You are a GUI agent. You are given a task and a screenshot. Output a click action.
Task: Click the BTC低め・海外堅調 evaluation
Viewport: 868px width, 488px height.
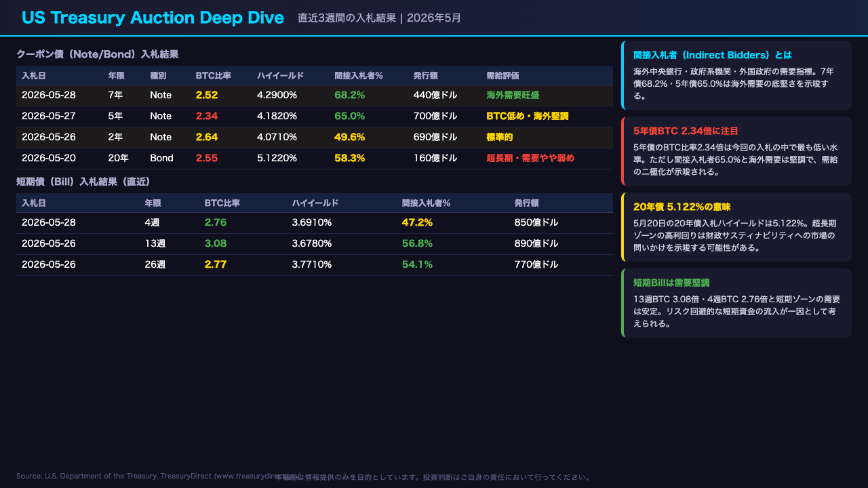(x=528, y=116)
